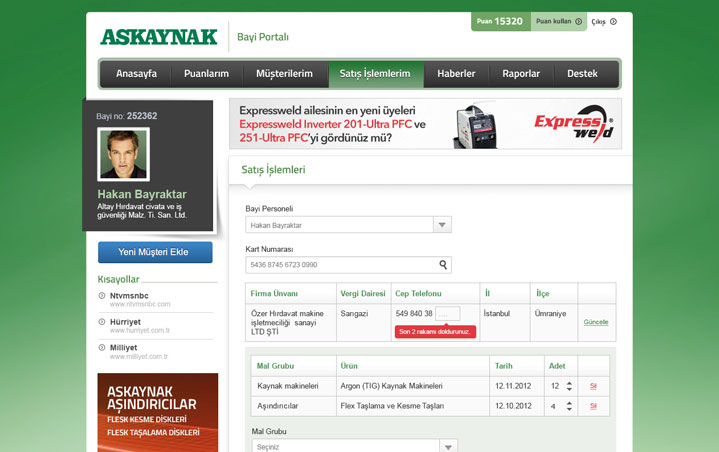Click the Yeni Müşteri Ekle button
The width and height of the screenshot is (719, 452).
click(155, 252)
